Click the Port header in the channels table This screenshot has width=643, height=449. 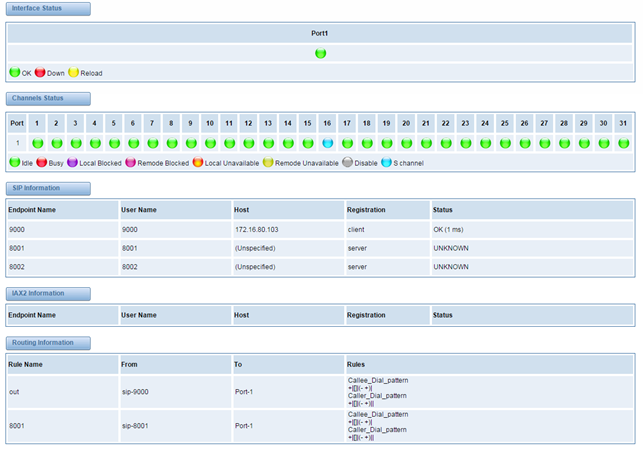point(17,123)
